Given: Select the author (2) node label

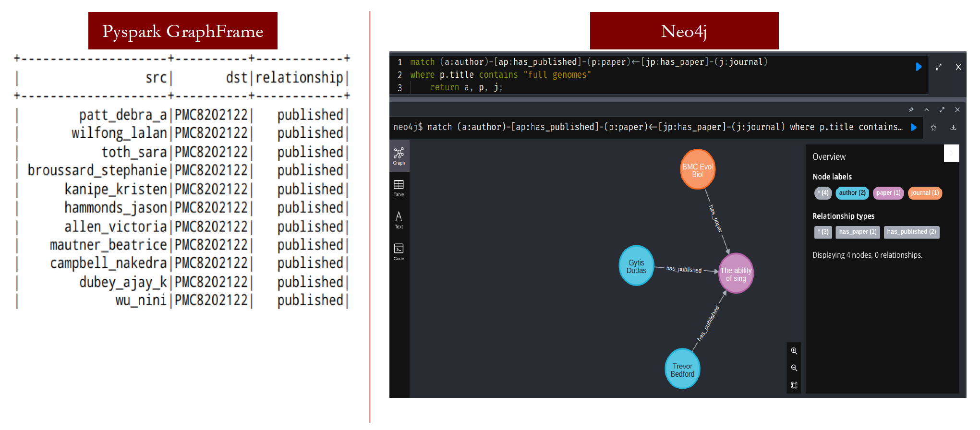Looking at the screenshot, I should tap(852, 193).
